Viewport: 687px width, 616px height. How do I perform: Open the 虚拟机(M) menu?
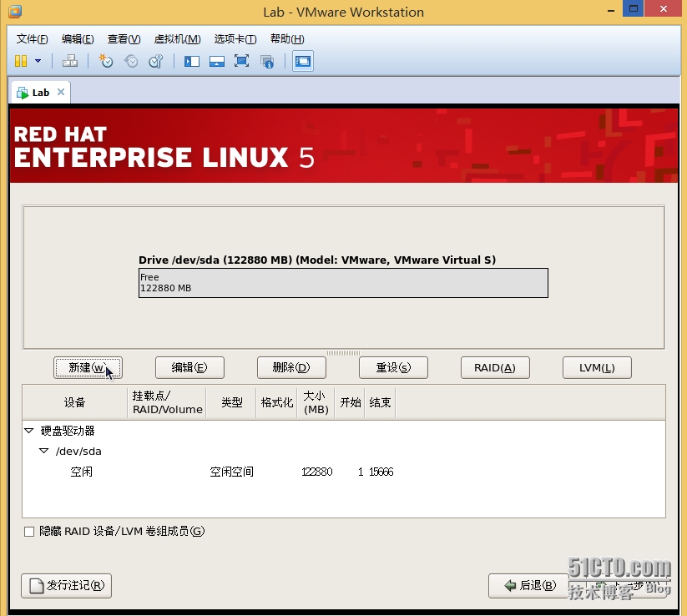click(178, 39)
